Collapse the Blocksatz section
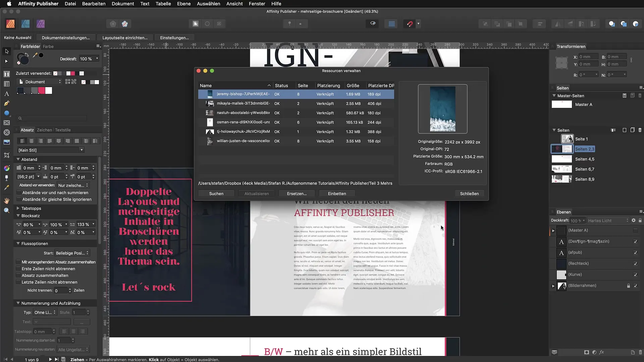The image size is (644, 362). coord(18,216)
